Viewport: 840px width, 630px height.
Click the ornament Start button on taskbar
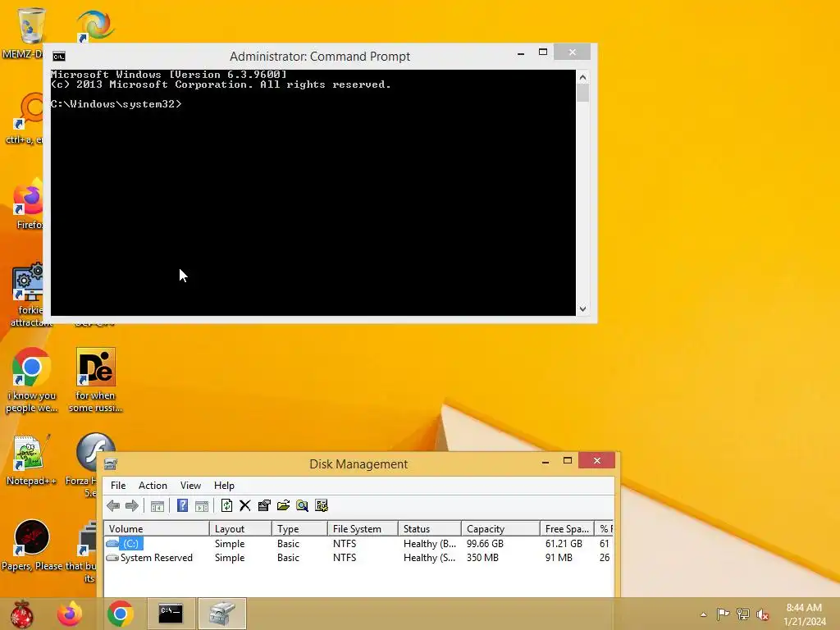coord(21,614)
